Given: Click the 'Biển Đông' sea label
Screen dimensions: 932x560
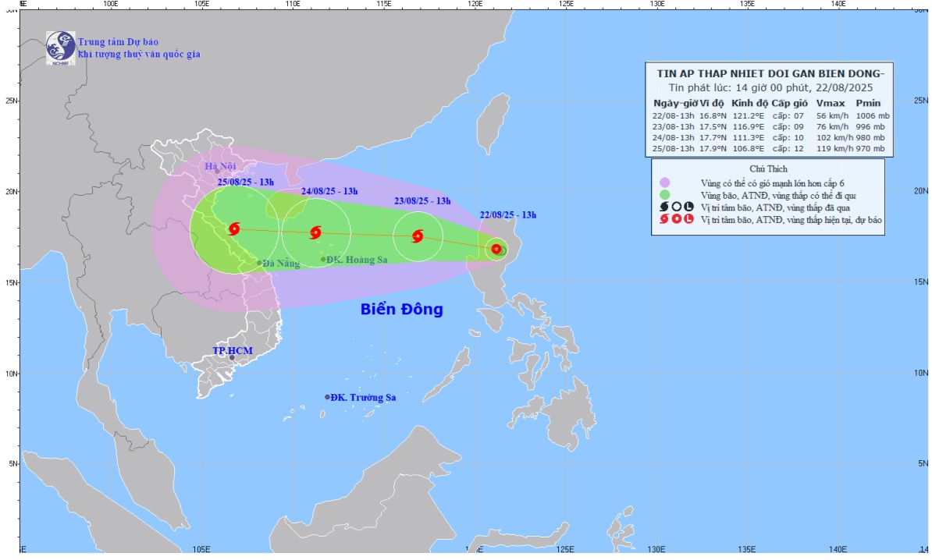Looking at the screenshot, I should 402,310.
